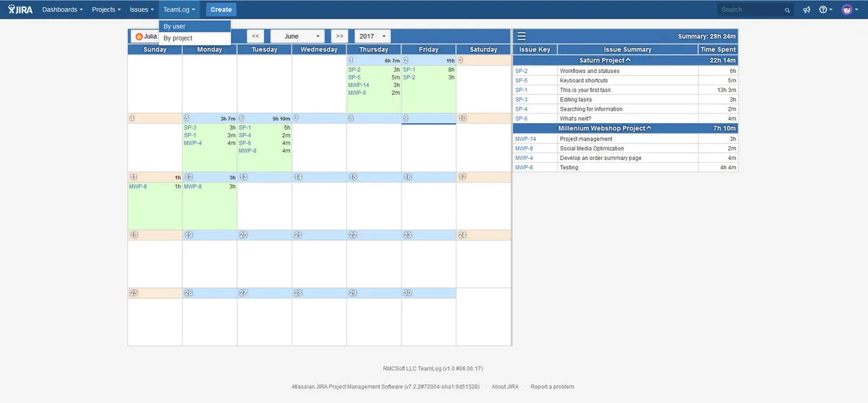Open SP-6 link in summary table
The height and width of the screenshot is (403, 868).
(522, 118)
